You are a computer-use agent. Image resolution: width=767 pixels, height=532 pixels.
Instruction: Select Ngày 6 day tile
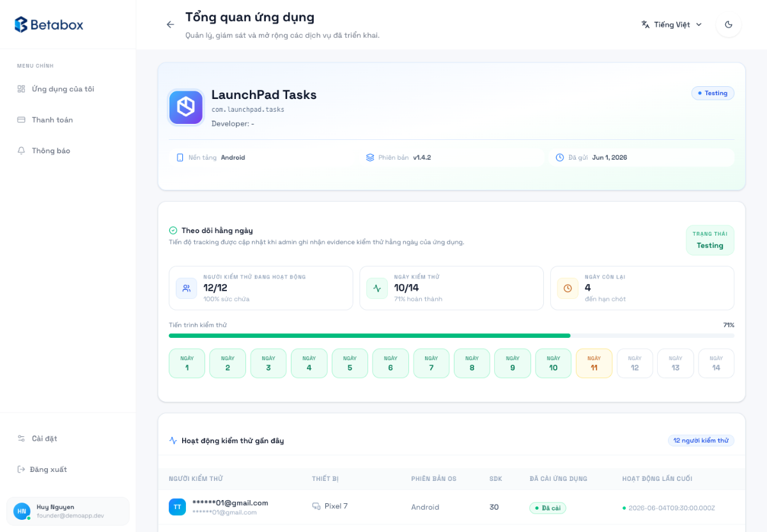pyautogui.click(x=391, y=363)
